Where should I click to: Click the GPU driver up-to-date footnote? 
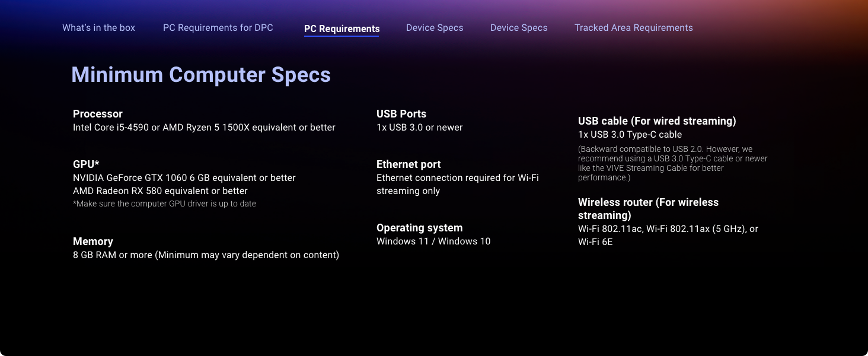[164, 204]
